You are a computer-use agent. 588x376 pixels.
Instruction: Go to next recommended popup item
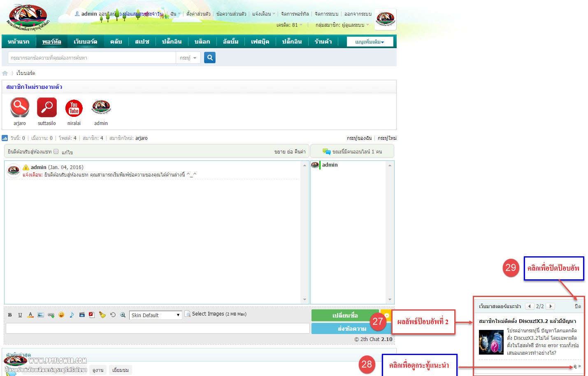tap(551, 306)
